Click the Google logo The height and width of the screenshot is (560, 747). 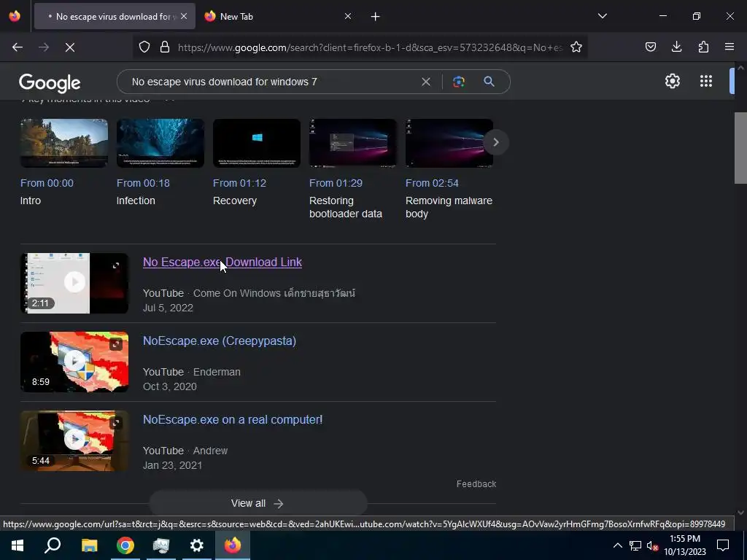(50, 83)
